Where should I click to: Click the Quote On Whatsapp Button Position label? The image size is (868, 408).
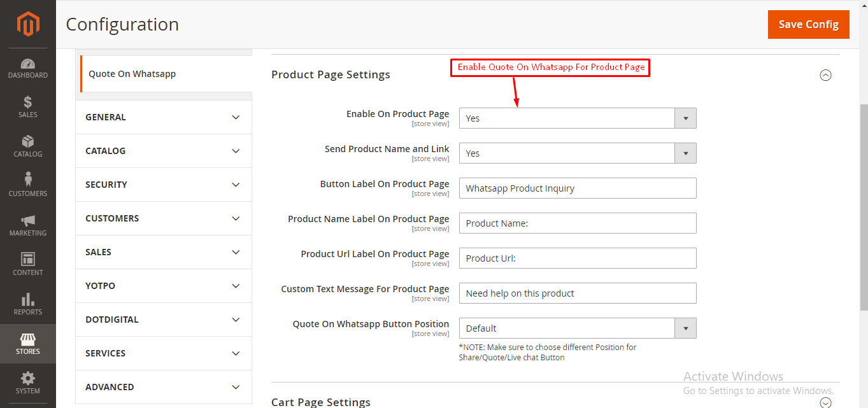point(371,324)
